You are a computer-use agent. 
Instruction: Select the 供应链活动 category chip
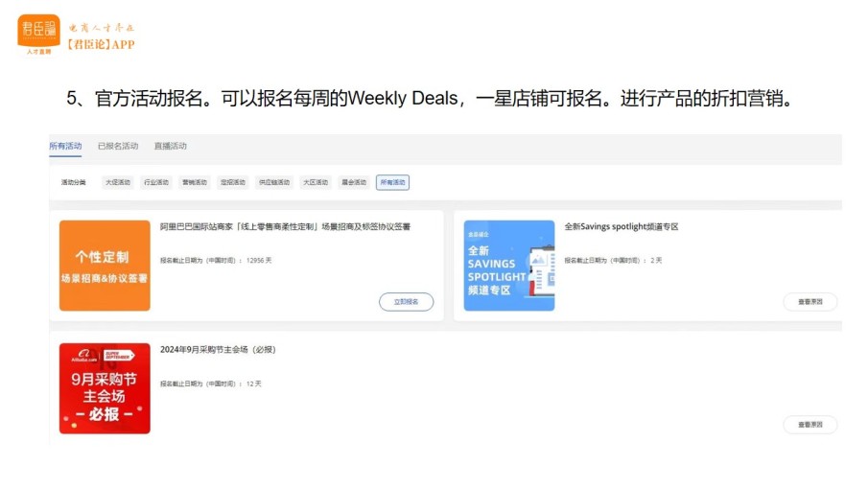[274, 182]
